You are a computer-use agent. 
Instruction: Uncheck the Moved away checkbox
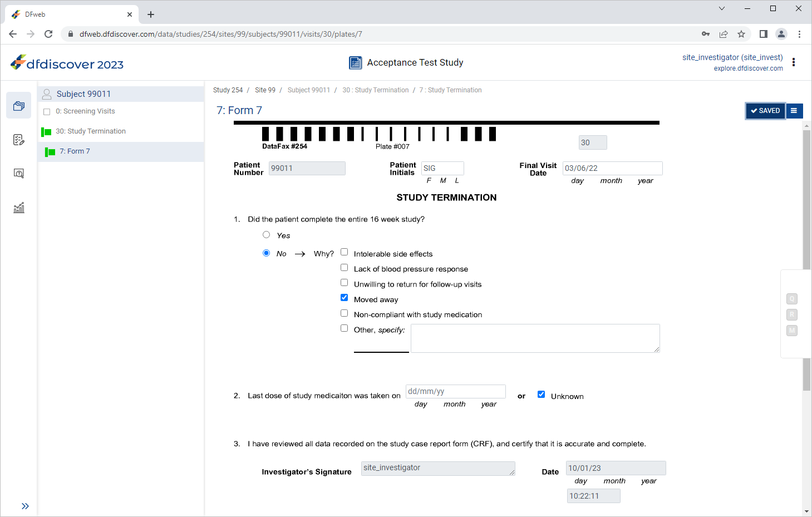344,298
